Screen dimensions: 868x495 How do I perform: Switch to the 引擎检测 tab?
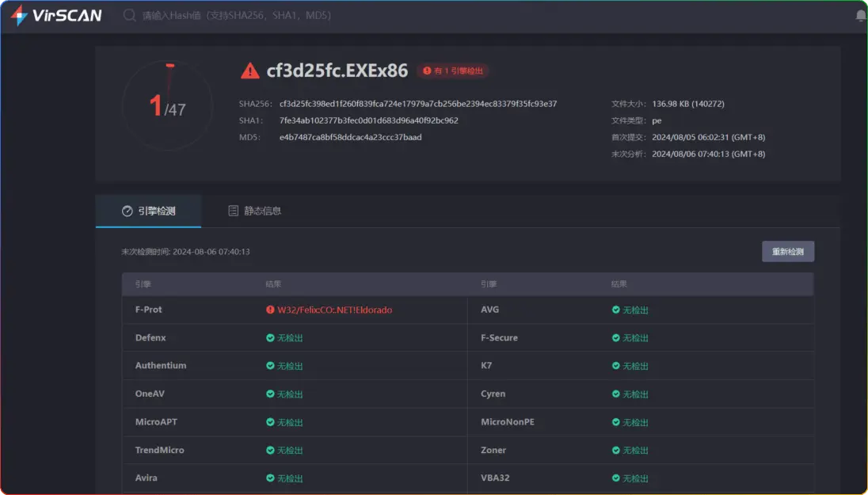pyautogui.click(x=149, y=211)
